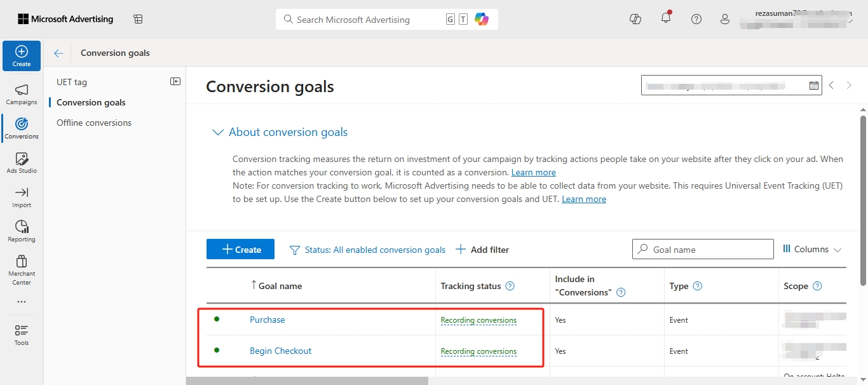Open Import in the sidebar
The image size is (868, 385).
(x=22, y=197)
